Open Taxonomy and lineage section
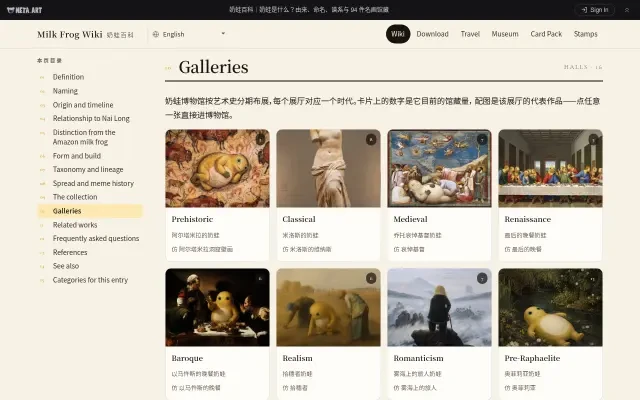This screenshot has height=400, width=640. point(88,169)
